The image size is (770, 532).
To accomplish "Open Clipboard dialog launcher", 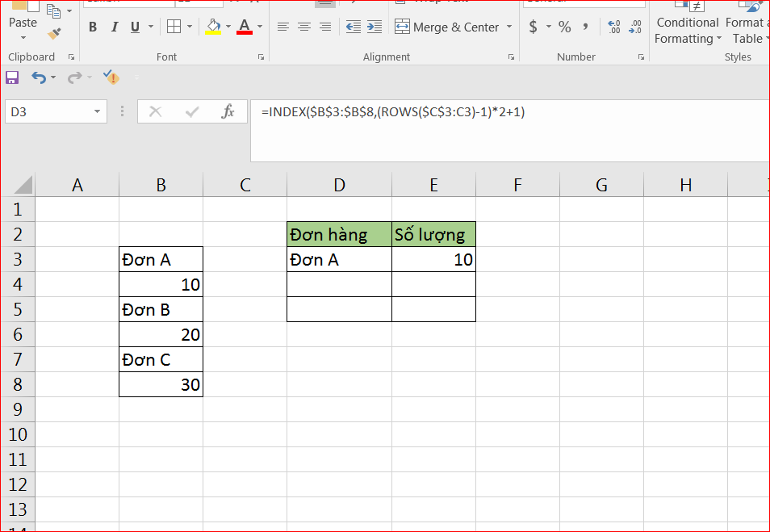I will pyautogui.click(x=71, y=57).
